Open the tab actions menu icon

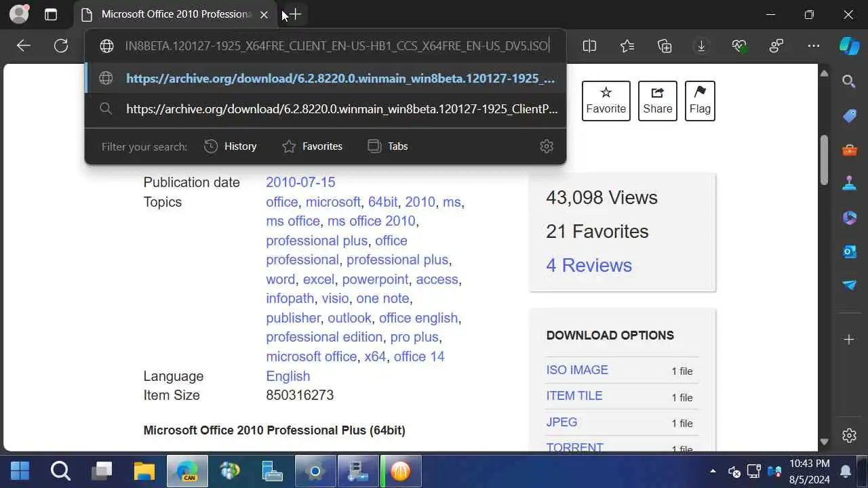tap(51, 14)
